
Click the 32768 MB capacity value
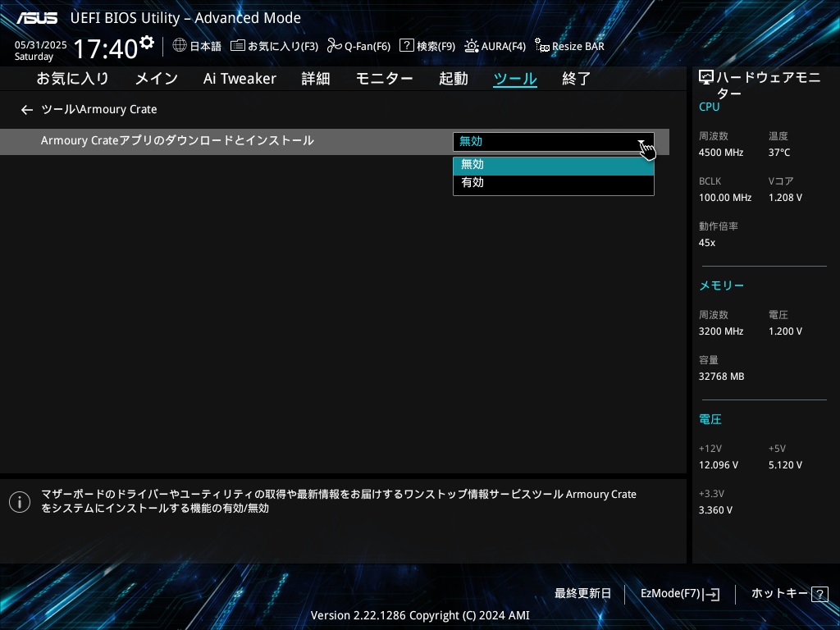tap(722, 377)
